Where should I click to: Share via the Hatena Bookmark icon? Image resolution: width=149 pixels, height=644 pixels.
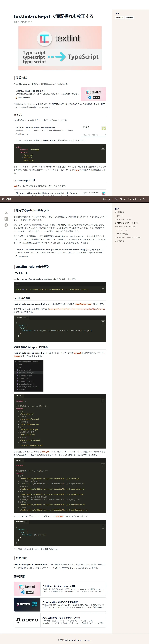pos(6,219)
